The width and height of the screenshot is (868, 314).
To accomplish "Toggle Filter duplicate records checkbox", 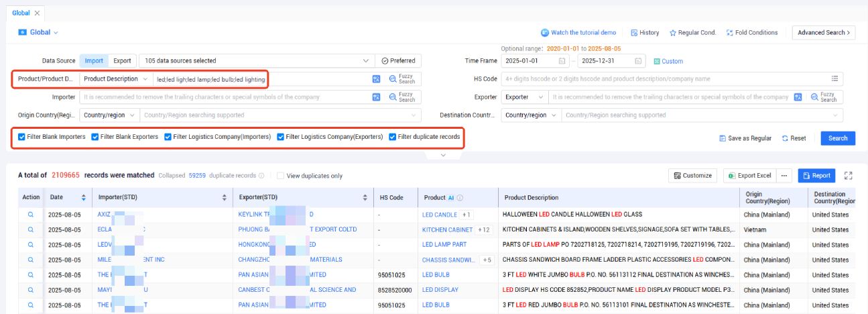I will tap(393, 137).
